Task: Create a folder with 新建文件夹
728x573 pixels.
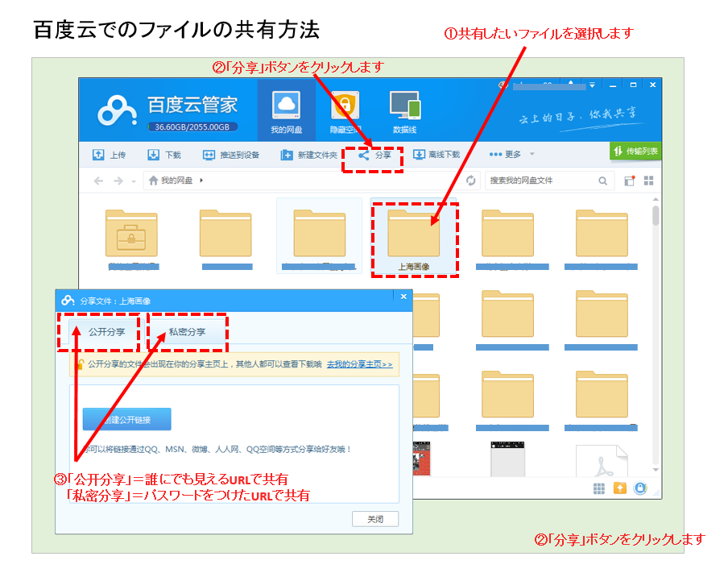Action: tap(308, 155)
